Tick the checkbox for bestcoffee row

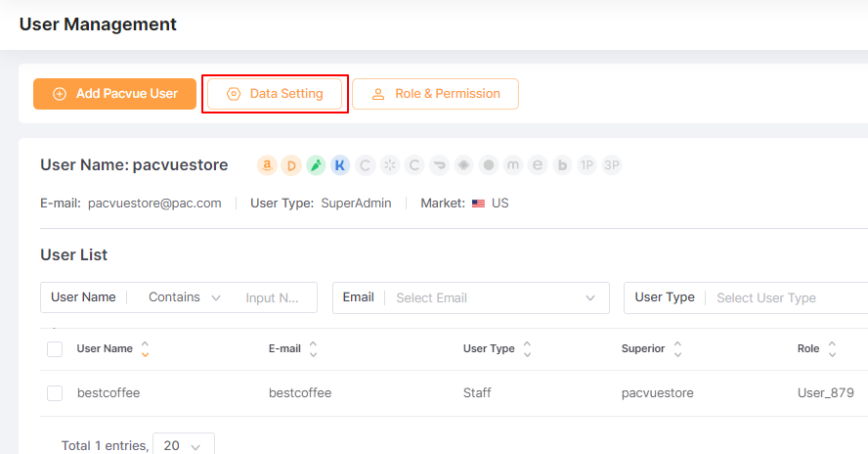click(x=55, y=393)
